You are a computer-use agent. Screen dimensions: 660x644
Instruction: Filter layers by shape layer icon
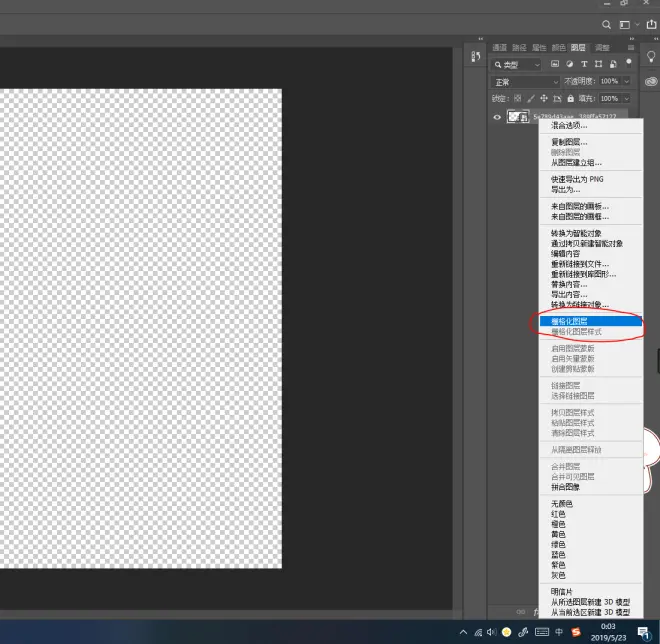(x=598, y=64)
